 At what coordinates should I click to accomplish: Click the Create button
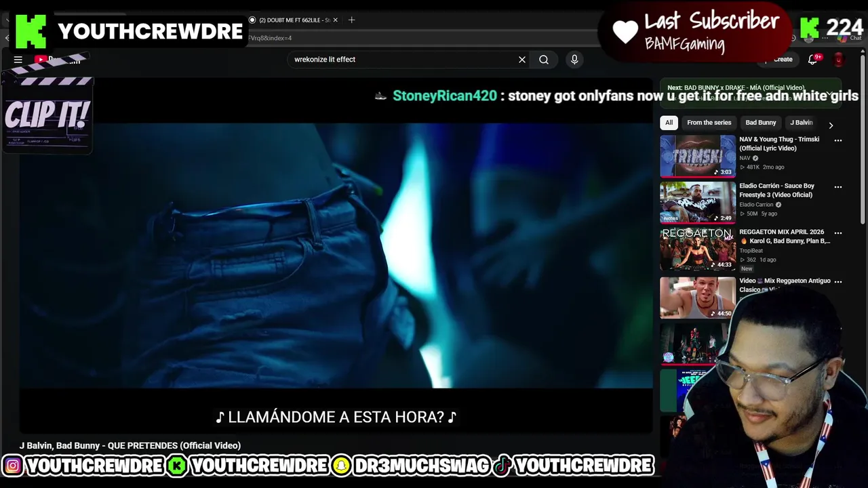point(778,60)
